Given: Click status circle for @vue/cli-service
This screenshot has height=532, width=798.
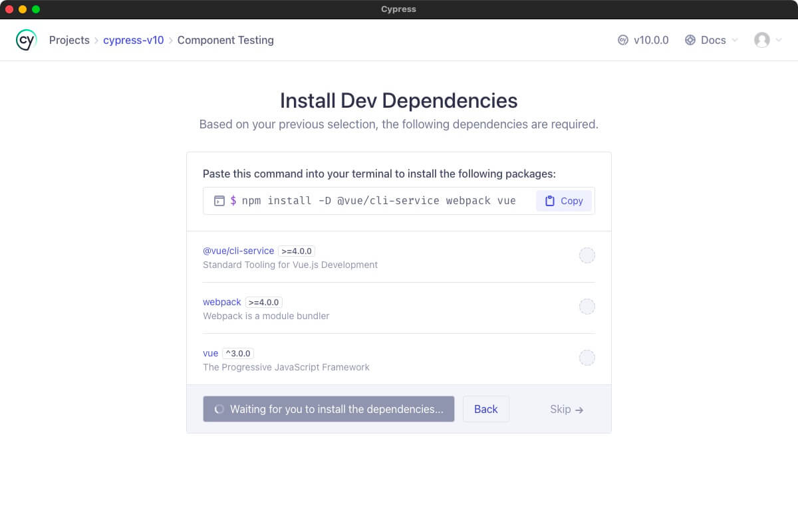Looking at the screenshot, I should (x=587, y=255).
